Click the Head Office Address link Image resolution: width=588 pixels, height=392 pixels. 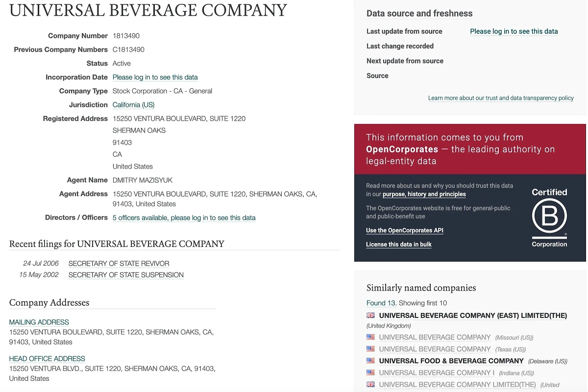coord(47,359)
